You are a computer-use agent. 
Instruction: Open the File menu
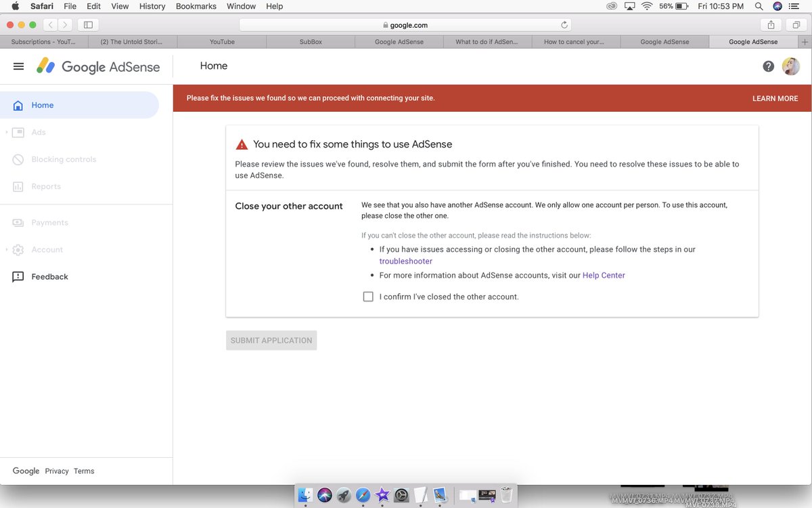70,6
